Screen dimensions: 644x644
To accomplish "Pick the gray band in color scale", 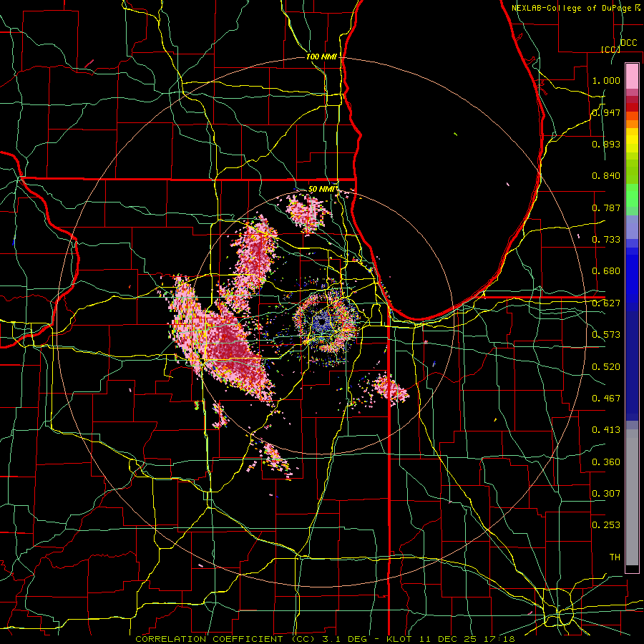I will tap(632, 497).
